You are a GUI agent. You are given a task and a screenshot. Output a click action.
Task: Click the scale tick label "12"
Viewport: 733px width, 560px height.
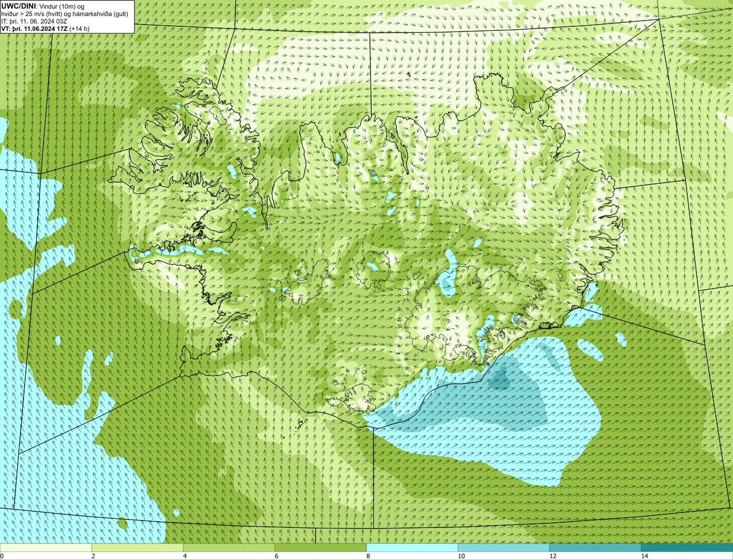coord(553,556)
